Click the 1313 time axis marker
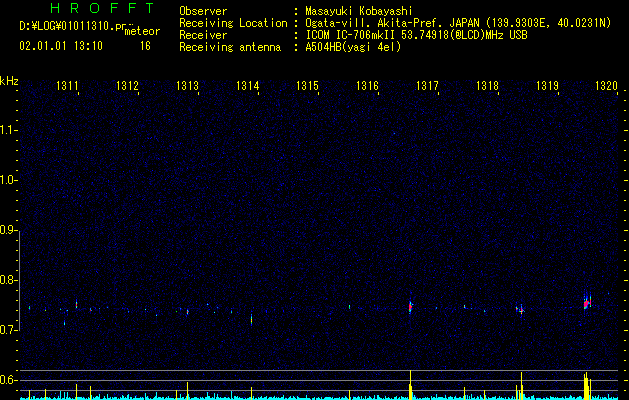Screen dimensions: 629x400 [x=187, y=85]
